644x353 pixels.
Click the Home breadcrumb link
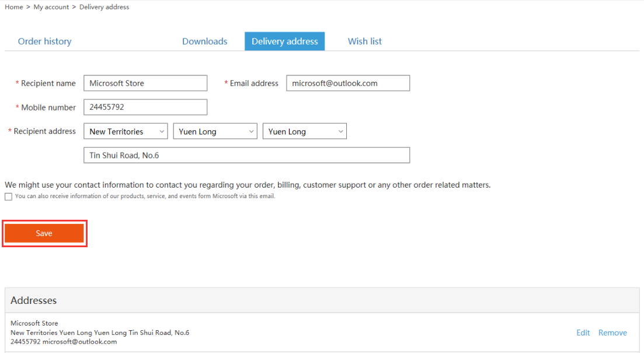[13, 7]
